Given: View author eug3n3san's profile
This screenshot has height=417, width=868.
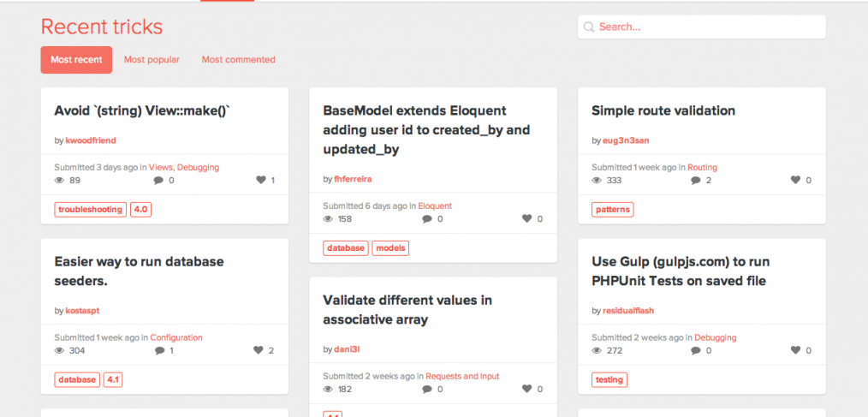Looking at the screenshot, I should 626,140.
